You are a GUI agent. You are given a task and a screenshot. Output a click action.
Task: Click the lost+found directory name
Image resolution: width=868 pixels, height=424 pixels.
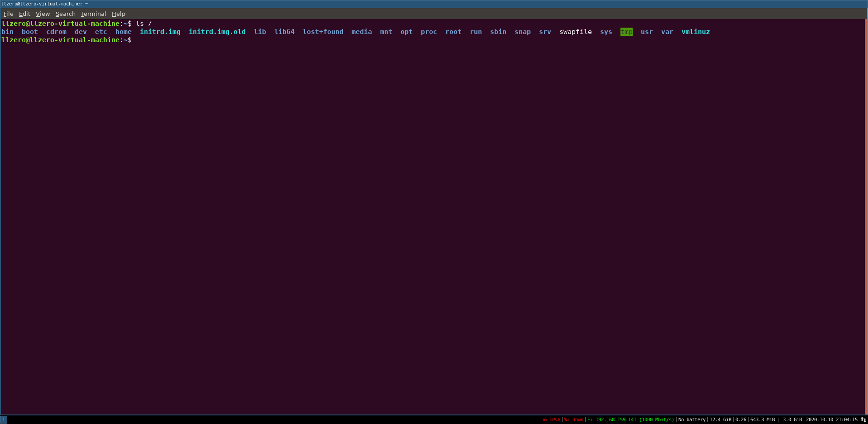click(322, 32)
